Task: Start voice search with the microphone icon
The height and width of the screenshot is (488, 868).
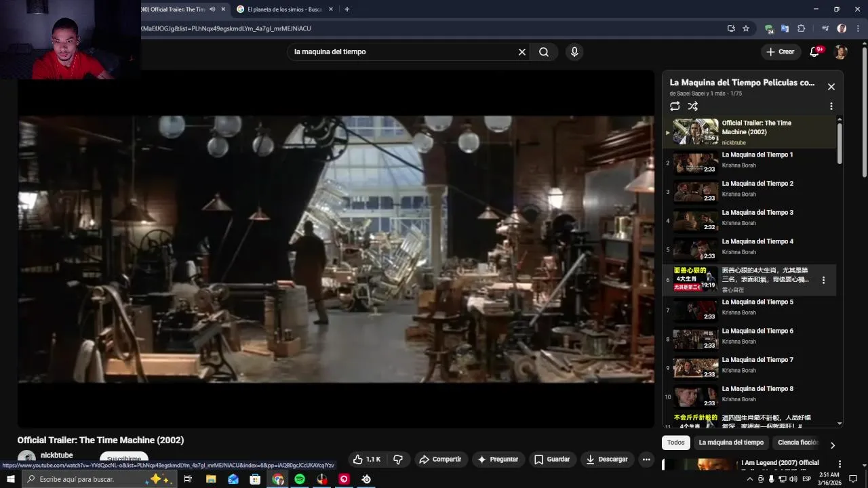Action: coord(574,52)
